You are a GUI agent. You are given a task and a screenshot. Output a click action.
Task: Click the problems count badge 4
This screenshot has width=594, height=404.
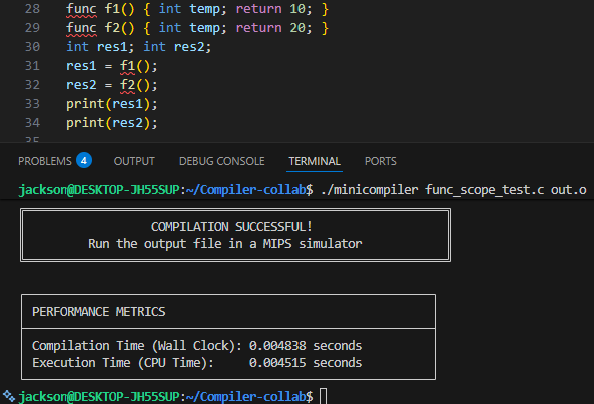pyautogui.click(x=84, y=161)
